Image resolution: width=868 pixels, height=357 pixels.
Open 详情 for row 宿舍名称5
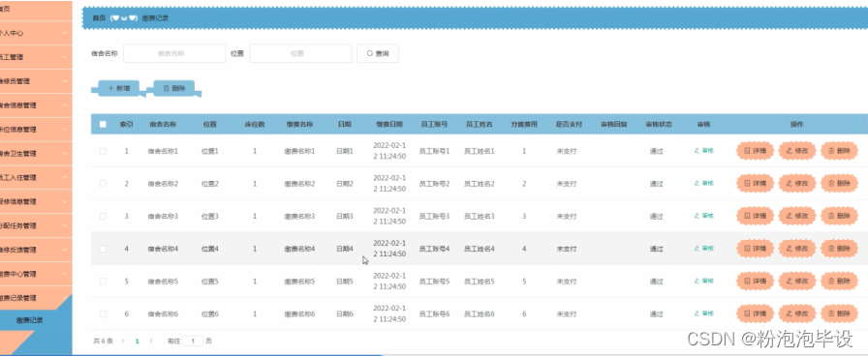click(x=755, y=282)
